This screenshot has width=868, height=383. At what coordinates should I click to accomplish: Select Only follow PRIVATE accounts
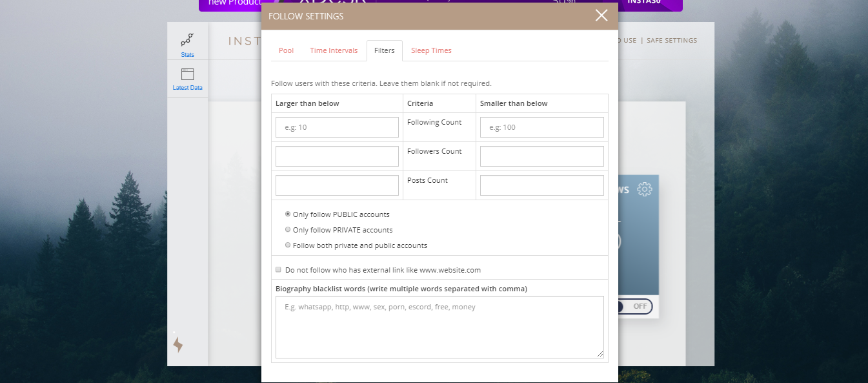[288, 229]
